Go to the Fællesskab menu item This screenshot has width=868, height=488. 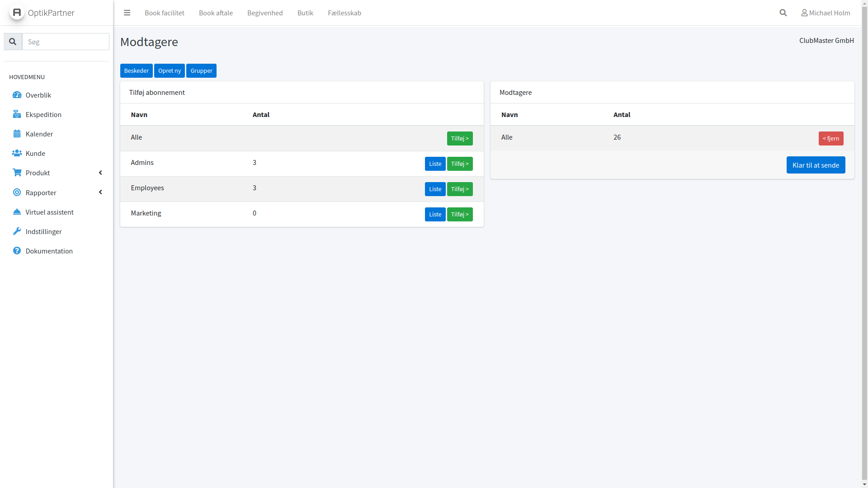coord(344,13)
